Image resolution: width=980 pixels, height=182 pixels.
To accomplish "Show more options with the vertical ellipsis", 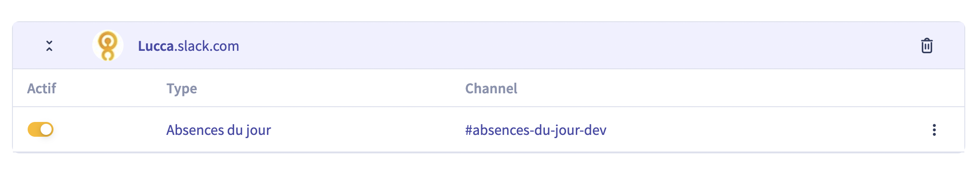I will [x=934, y=130].
